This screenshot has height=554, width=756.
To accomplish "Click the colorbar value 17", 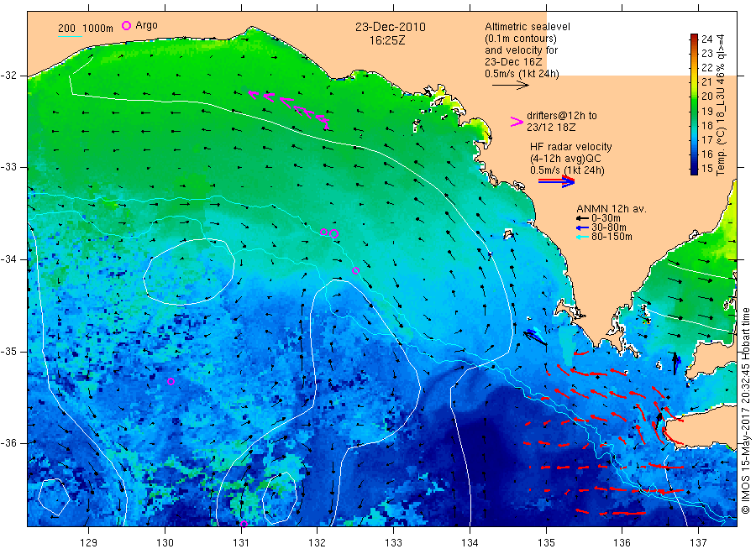I will point(706,139).
